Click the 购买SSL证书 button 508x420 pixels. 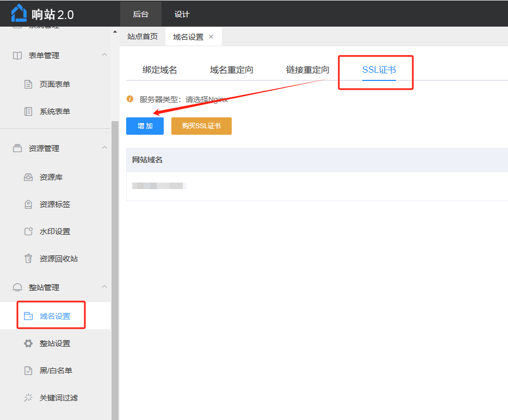pyautogui.click(x=201, y=126)
